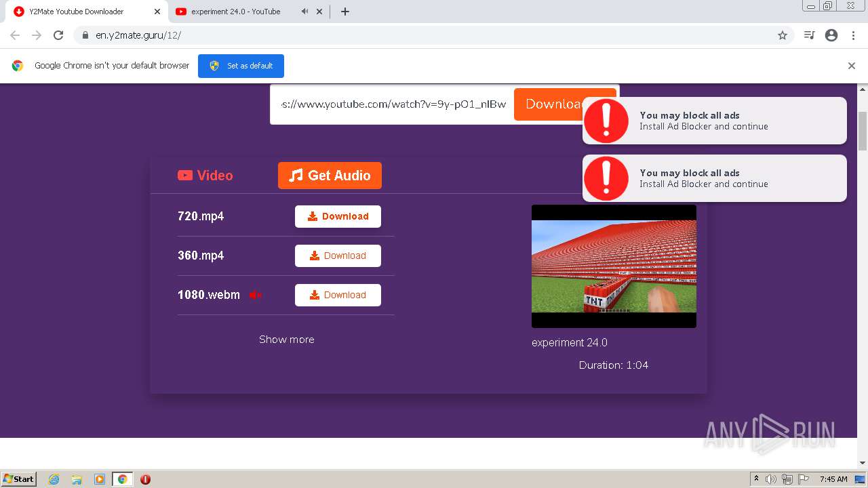Click the Show desktop button

861,479
